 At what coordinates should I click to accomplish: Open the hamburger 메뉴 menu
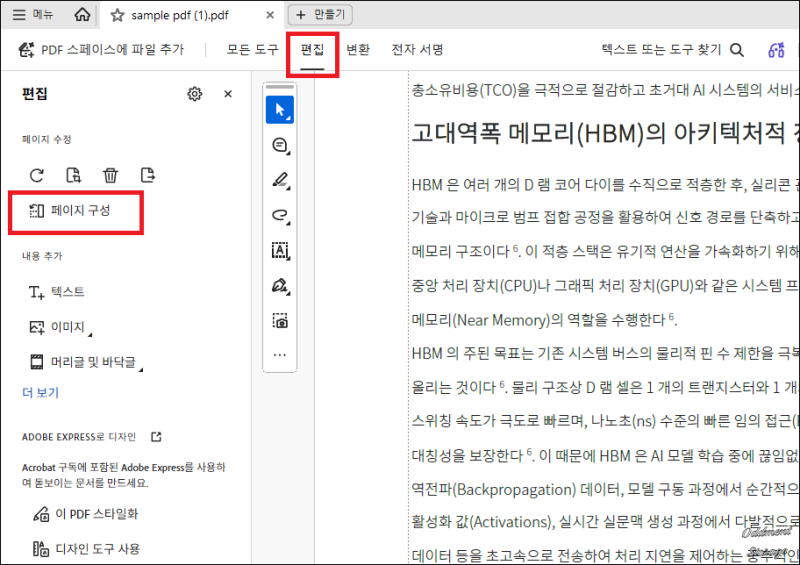(x=33, y=14)
